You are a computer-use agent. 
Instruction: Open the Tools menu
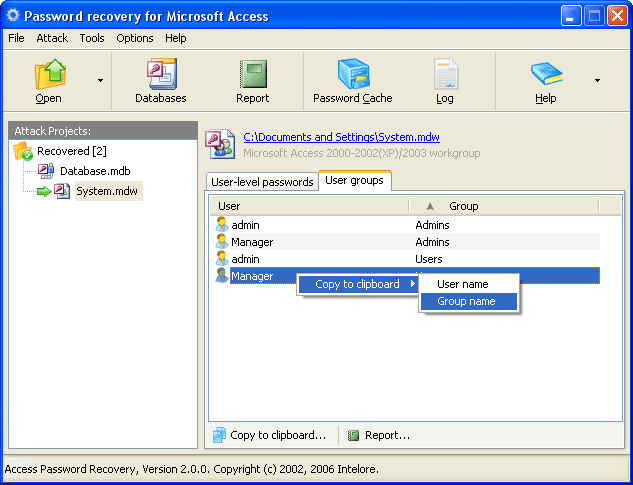click(92, 38)
